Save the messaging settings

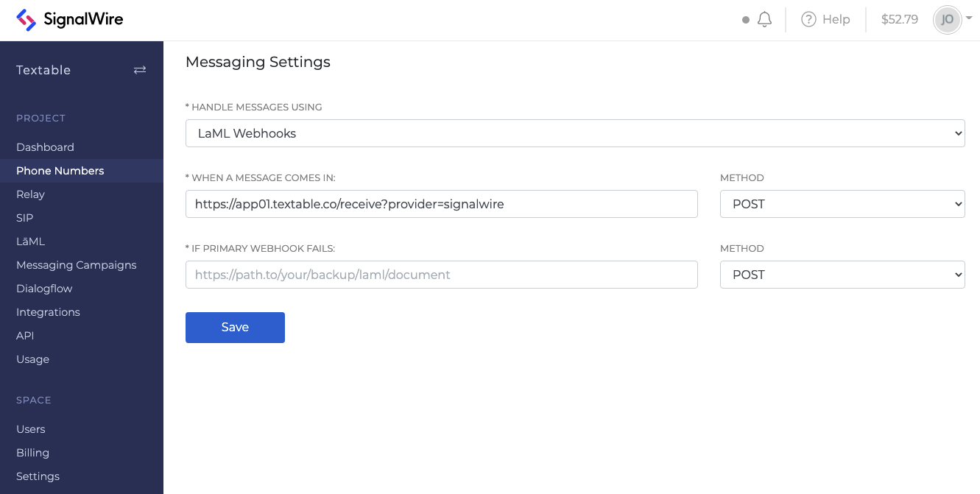coord(235,327)
